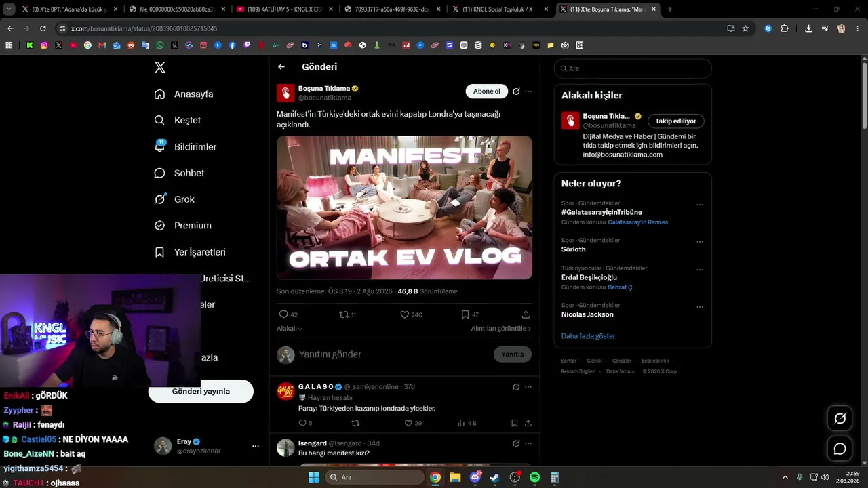The height and width of the screenshot is (488, 868).
Task: Open the Yer İşaretleri bookmark icon
Action: [x=159, y=252]
